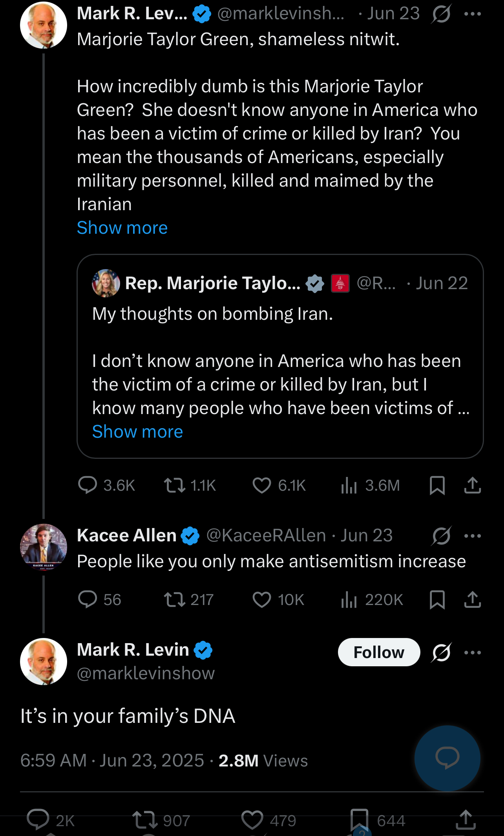The height and width of the screenshot is (836, 504).
Task: Like Mark Levin's first tweet
Action: pos(262,485)
